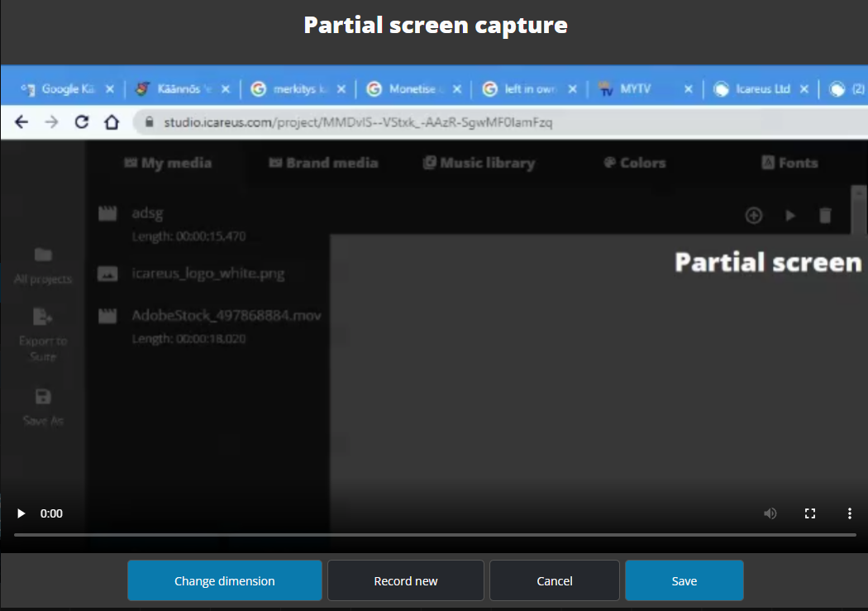Viewport: 868px width, 611px height.
Task: Open the Music library tab
Action: (x=479, y=163)
